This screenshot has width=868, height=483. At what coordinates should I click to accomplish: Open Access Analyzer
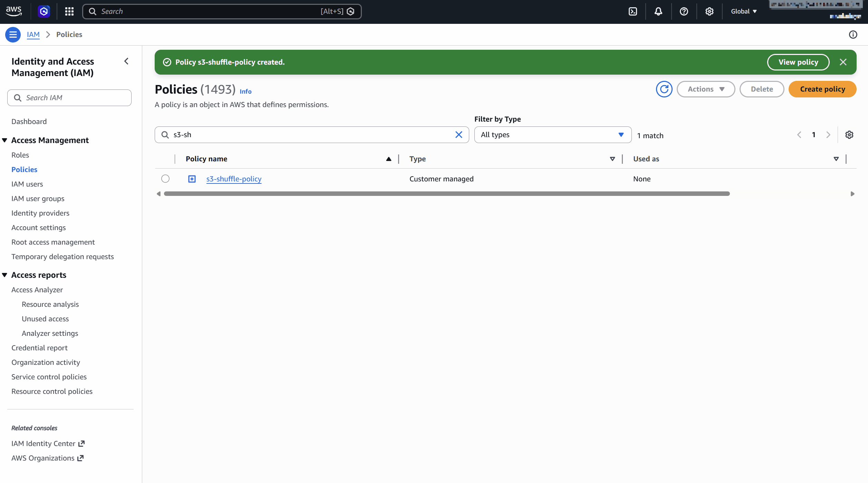point(37,290)
